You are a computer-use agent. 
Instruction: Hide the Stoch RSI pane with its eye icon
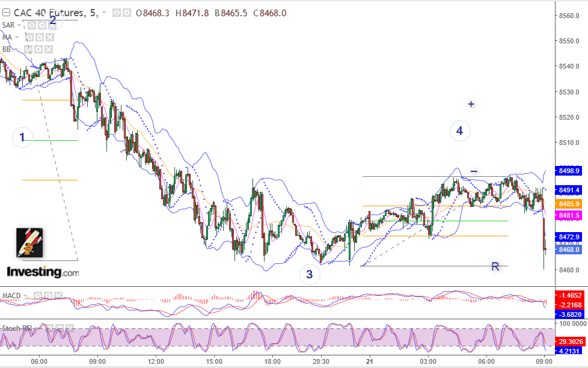49,328
